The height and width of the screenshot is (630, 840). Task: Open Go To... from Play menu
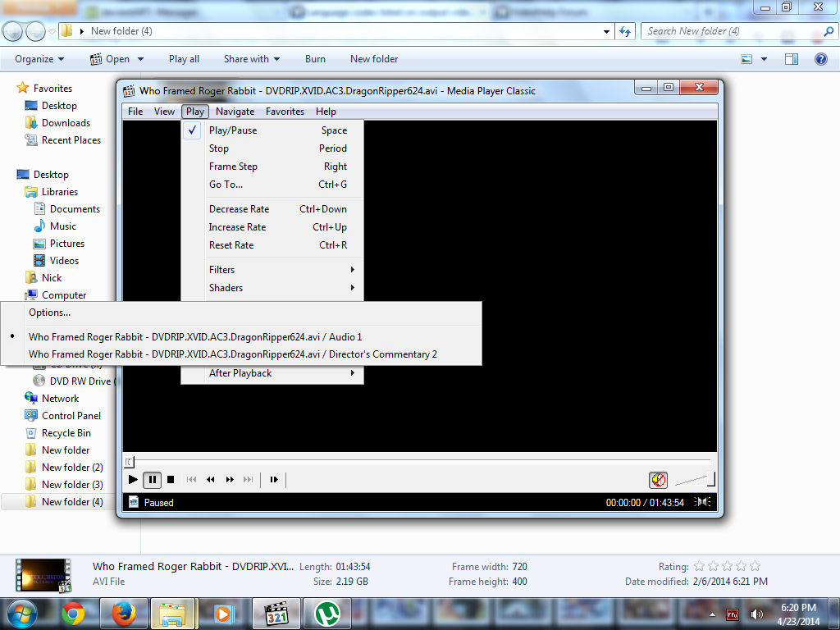pos(272,185)
